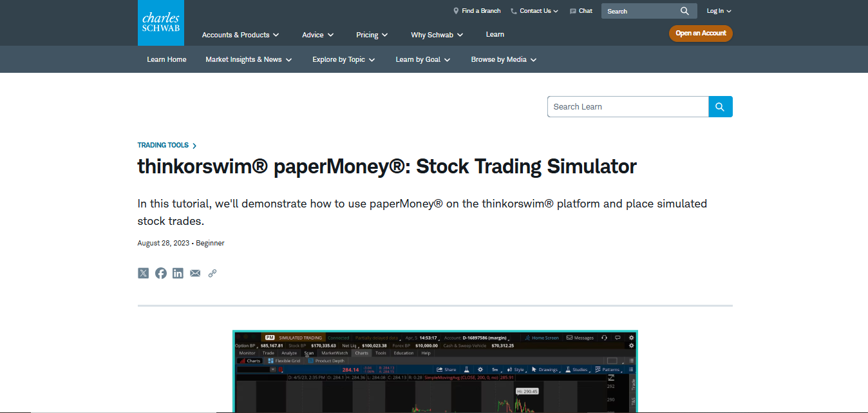The width and height of the screenshot is (868, 413).
Task: Click the article title 'thinkorswim® paperMoney®: Stock Trading Simulator'
Action: [x=387, y=166]
